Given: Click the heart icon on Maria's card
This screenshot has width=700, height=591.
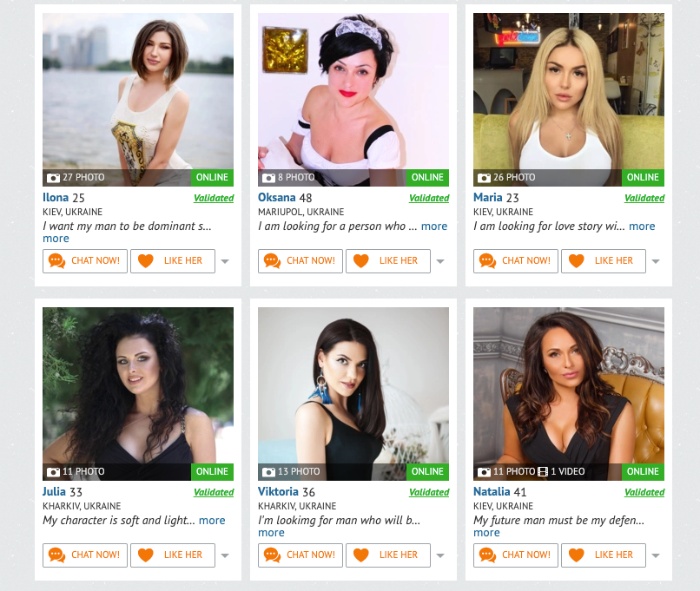Looking at the screenshot, I should point(577,261).
